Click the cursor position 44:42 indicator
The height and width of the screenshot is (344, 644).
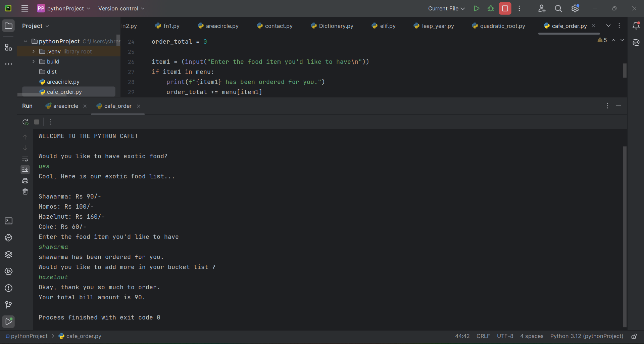point(462,336)
